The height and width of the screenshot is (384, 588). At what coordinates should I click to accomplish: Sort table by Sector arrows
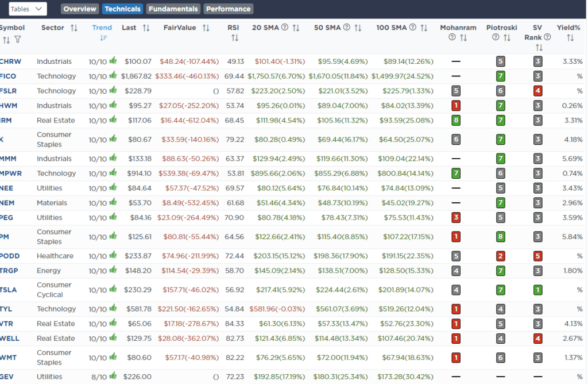tap(74, 28)
